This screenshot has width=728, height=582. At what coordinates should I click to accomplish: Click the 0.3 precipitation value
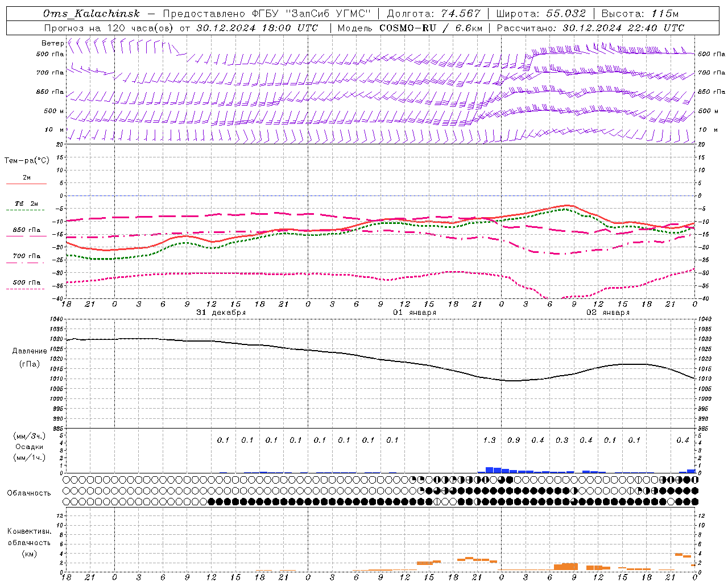(x=562, y=440)
